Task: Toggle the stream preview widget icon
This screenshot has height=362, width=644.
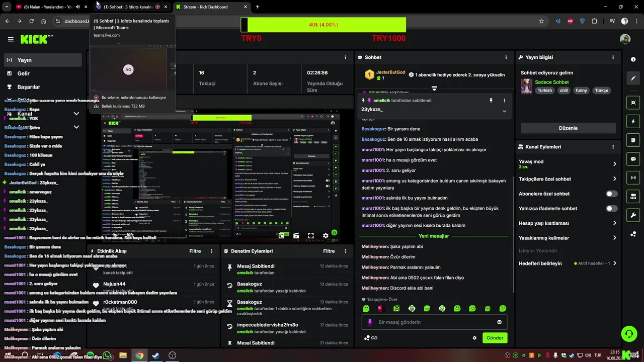Action: click(x=633, y=103)
